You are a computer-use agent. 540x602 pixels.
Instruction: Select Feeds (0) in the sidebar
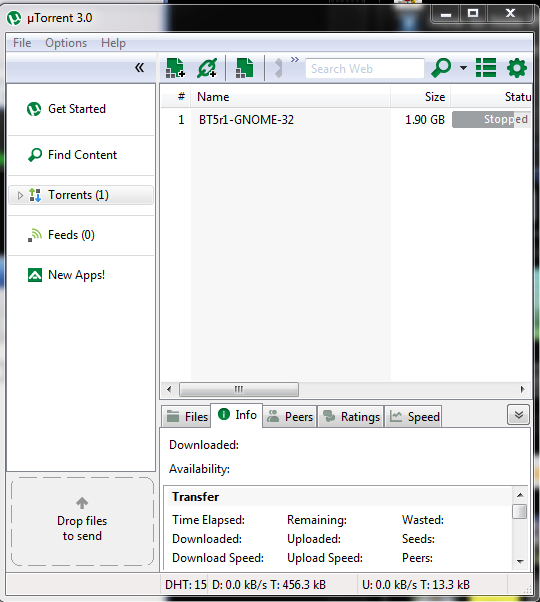(x=81, y=235)
